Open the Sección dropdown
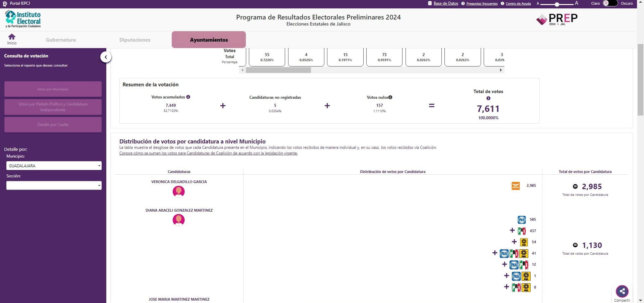Screen dimensions: 644x303 pyautogui.click(x=54, y=185)
